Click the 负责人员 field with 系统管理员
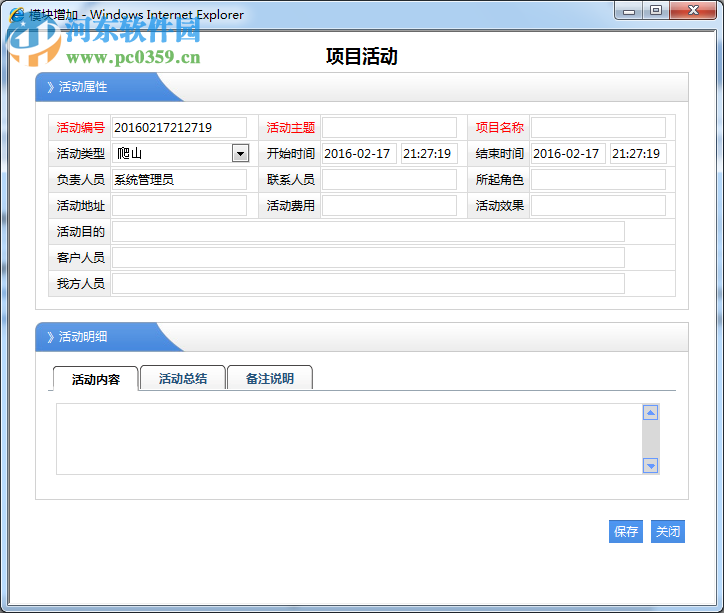The height and width of the screenshot is (613, 724). tap(179, 180)
